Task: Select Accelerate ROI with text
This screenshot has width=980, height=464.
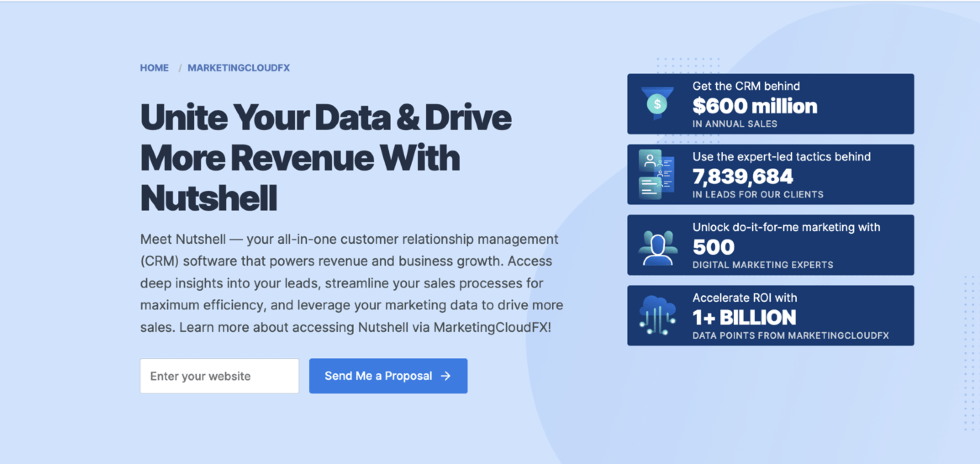Action: tap(744, 298)
